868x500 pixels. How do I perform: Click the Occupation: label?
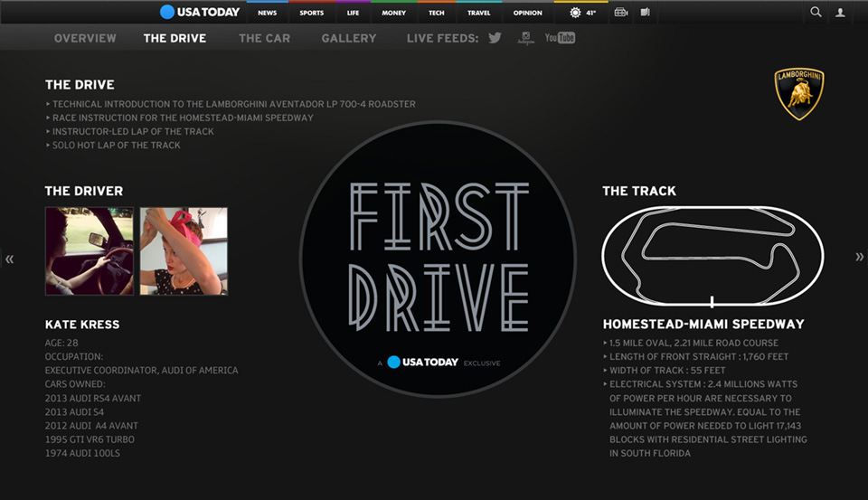pyautogui.click(x=74, y=357)
